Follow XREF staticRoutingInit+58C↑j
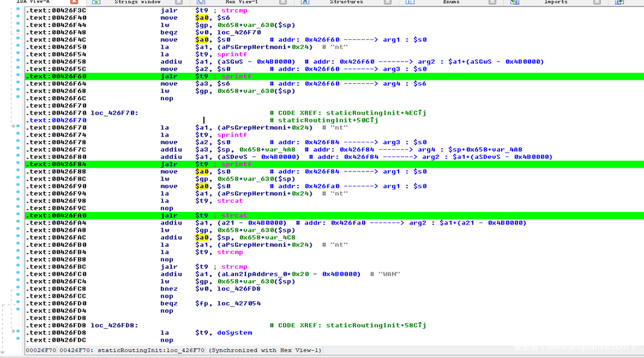 [x=376, y=325]
